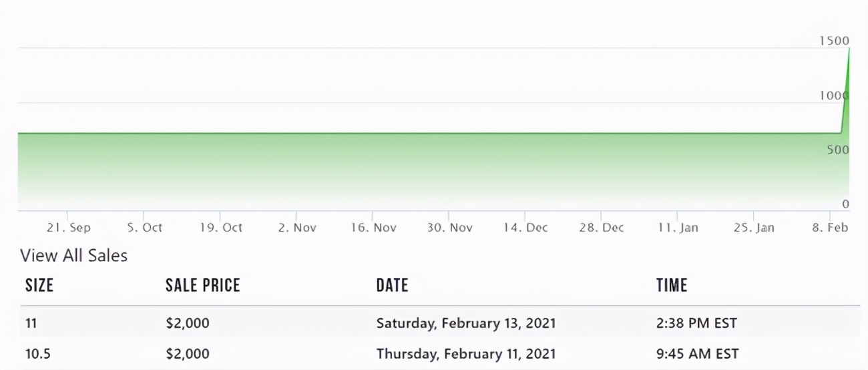The width and height of the screenshot is (868, 370).
Task: Open the View All Sales link
Action: 73,255
